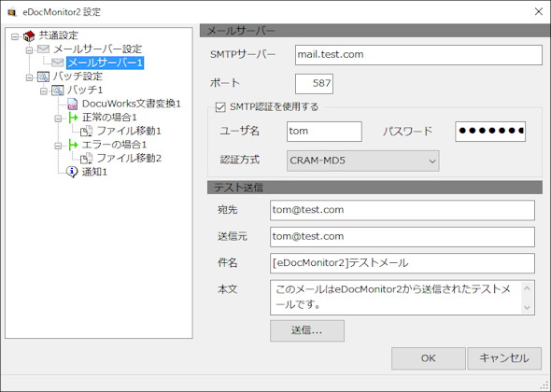This screenshot has height=392, width=551.
Task: Click the info bubble icon beside 通知1
Action: pos(72,172)
